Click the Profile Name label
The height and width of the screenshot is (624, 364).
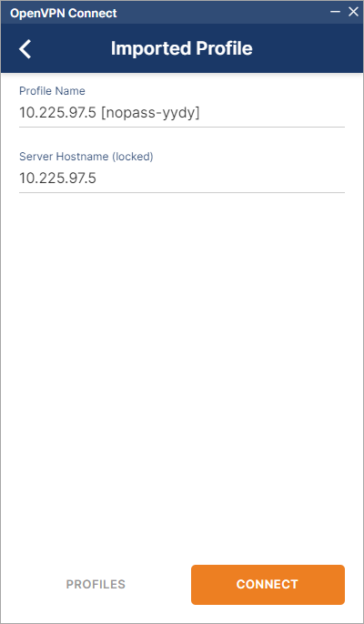(52, 91)
